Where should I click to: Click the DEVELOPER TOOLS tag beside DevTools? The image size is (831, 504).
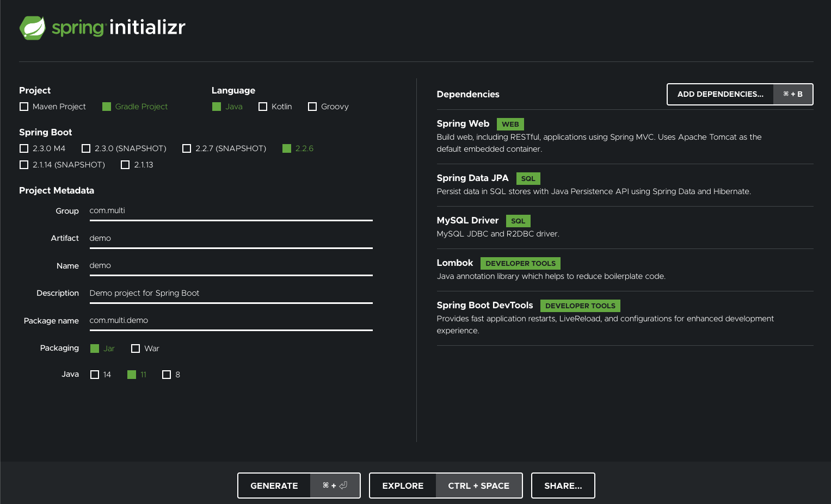581,306
